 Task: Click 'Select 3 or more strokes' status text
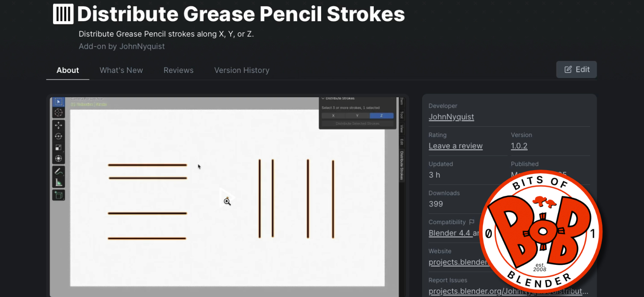[351, 108]
